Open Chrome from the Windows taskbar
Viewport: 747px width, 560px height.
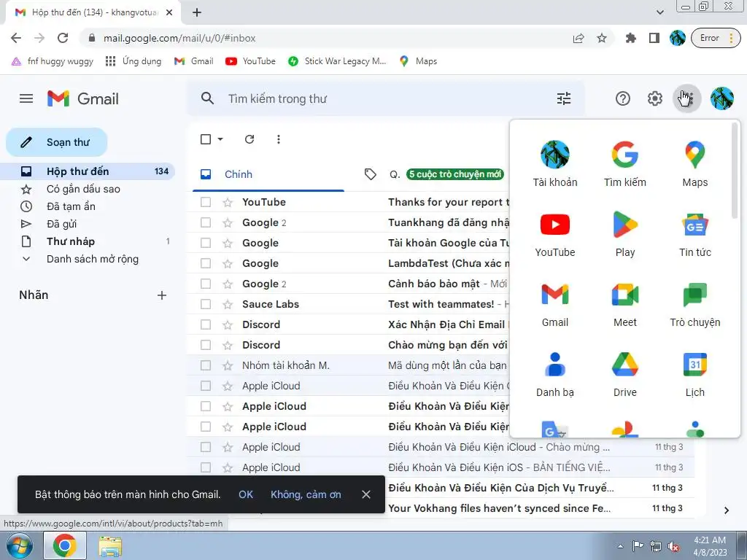coord(65,545)
